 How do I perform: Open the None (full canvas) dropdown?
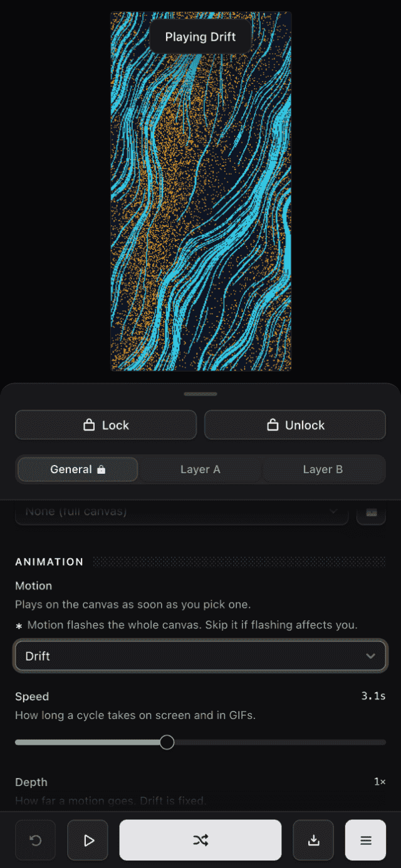point(182,512)
